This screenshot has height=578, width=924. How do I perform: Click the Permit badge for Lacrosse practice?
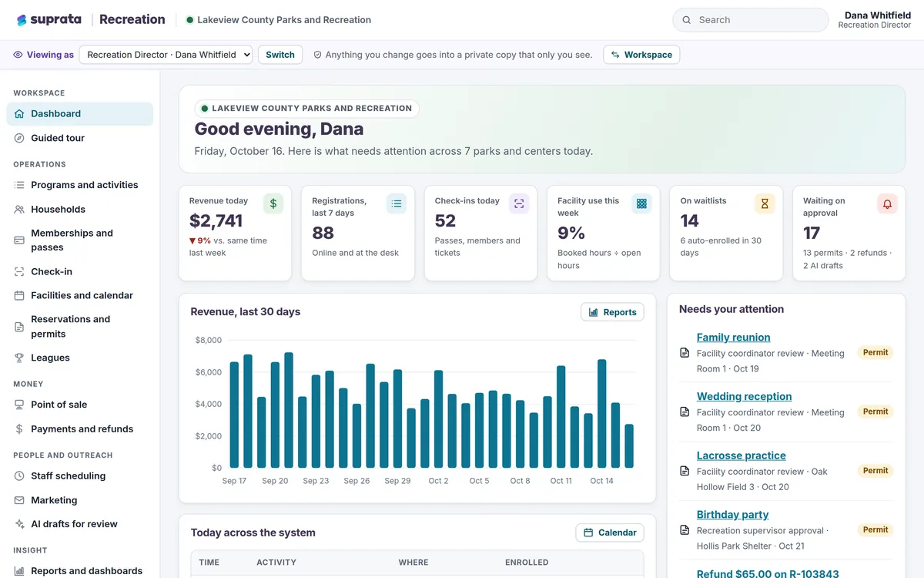(875, 470)
